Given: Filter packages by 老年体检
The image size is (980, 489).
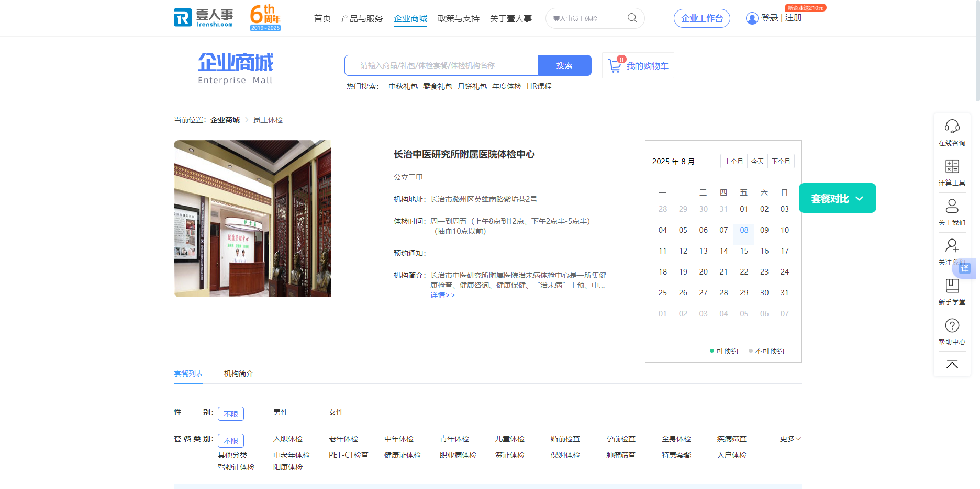Looking at the screenshot, I should click(343, 439).
